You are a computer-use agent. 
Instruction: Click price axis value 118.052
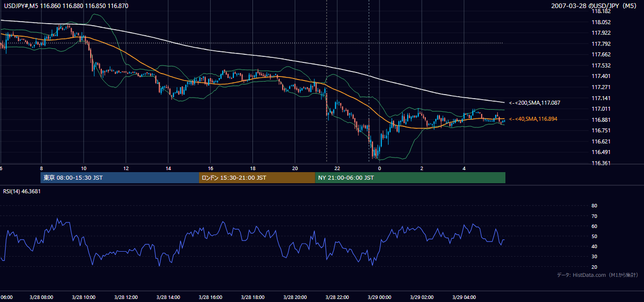coord(601,22)
